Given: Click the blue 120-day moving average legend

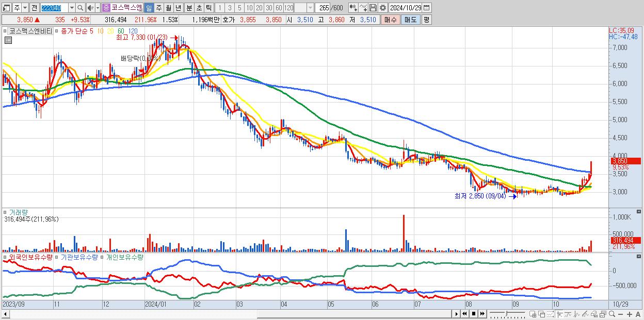Looking at the screenshot, I should tap(133, 31).
